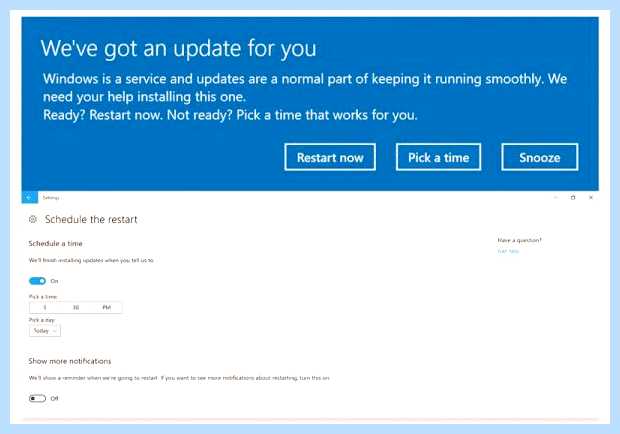Choose the Pick a time button
The image size is (620, 434).
coord(439,157)
